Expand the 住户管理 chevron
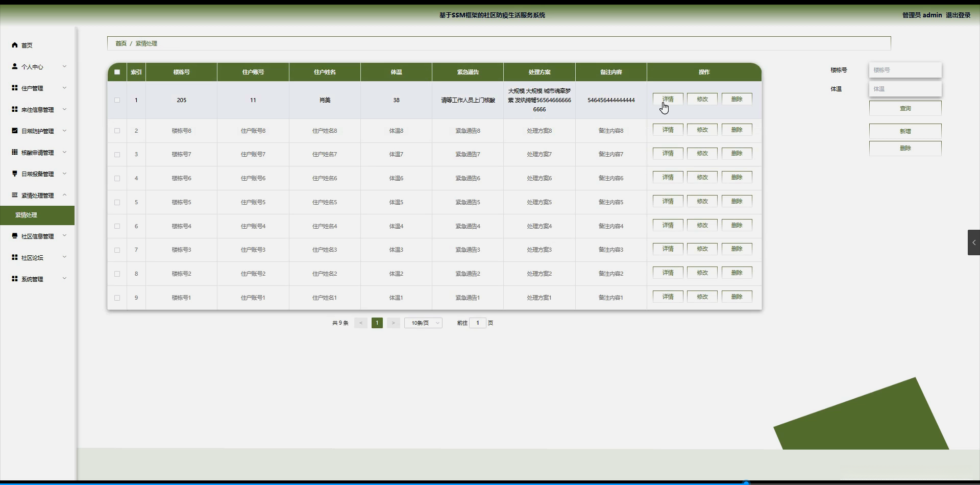The image size is (980, 485). pos(64,88)
